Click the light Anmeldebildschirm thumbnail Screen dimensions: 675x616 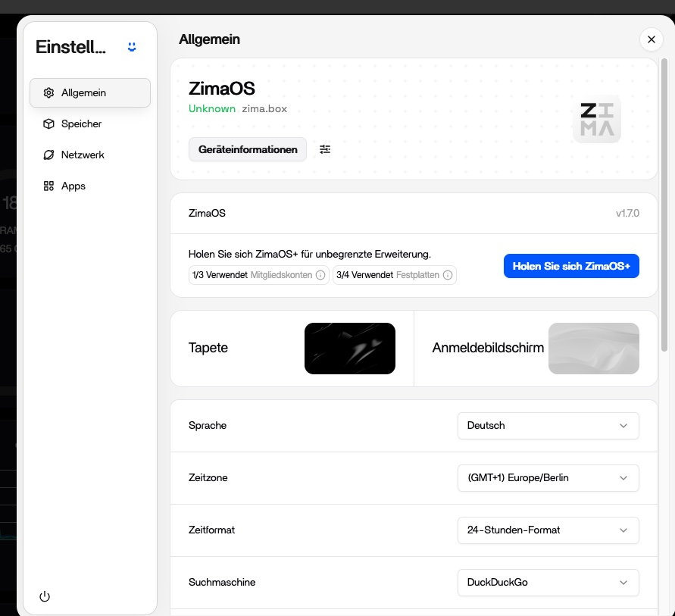tap(594, 349)
